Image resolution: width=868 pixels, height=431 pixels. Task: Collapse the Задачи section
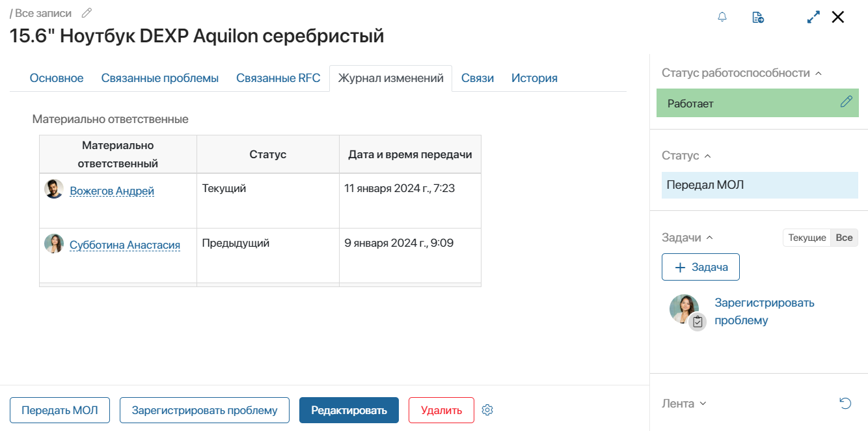pos(709,238)
